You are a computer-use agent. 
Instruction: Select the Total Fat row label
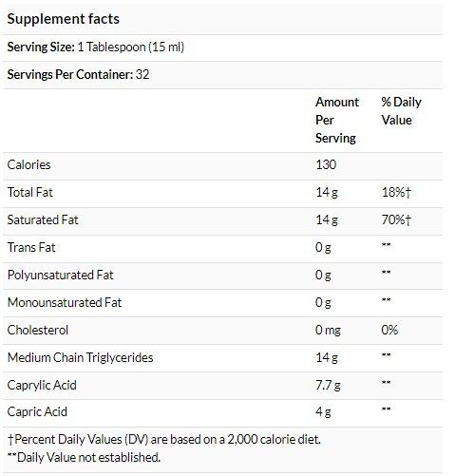(x=30, y=192)
